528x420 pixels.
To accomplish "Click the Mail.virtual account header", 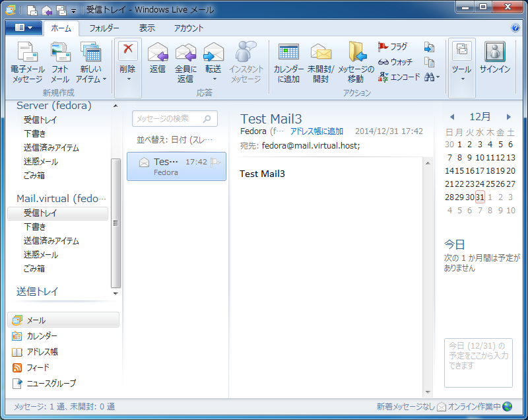I will (61, 198).
